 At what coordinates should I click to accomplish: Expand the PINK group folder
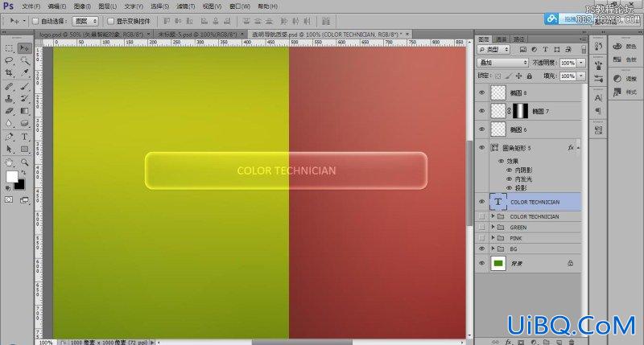pyautogui.click(x=493, y=238)
